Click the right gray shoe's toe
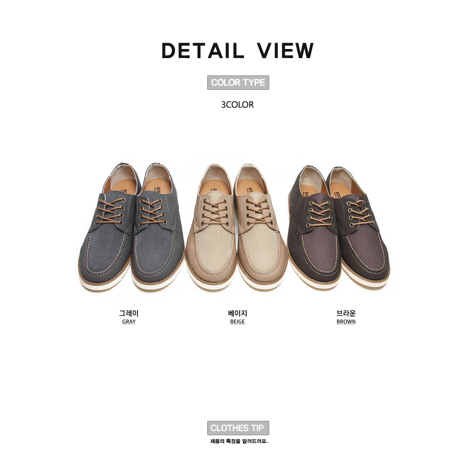 tap(158, 261)
